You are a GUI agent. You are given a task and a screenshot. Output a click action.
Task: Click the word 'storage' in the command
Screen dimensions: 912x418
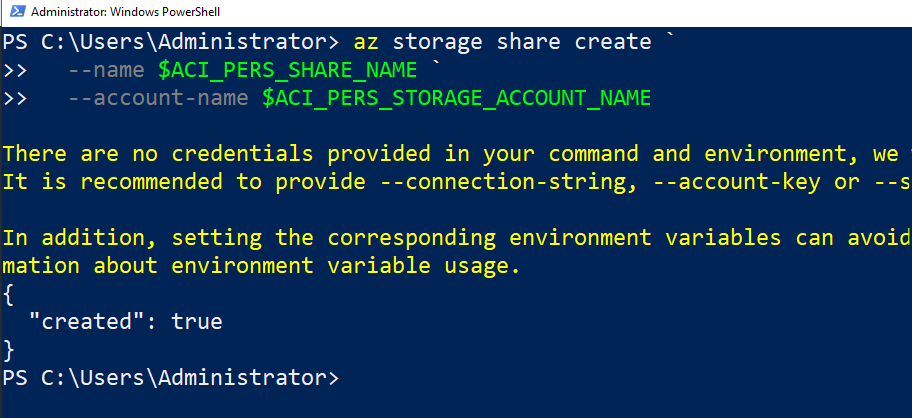pyautogui.click(x=437, y=42)
